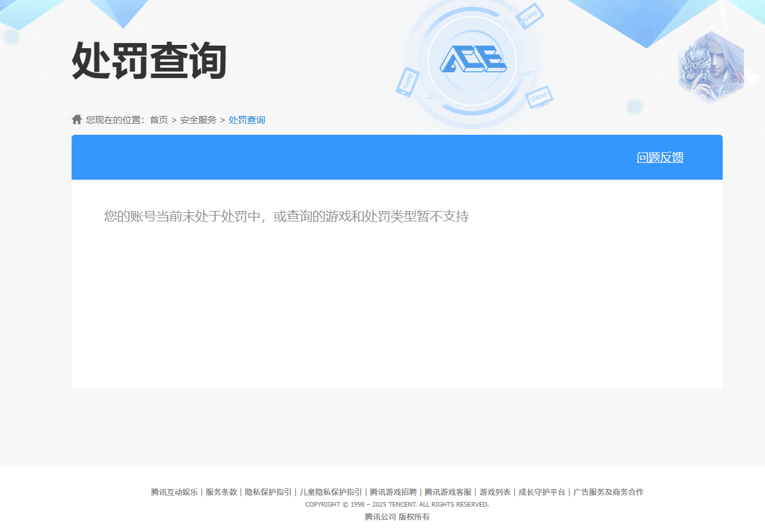This screenshot has width=765, height=532.
Task: Click the GAME monitor icon below right of the ACE logo
Action: click(539, 97)
